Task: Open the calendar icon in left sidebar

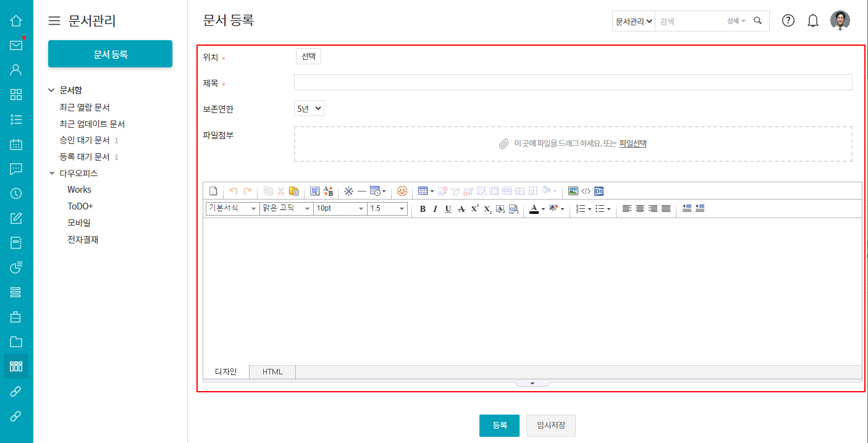Action: tap(16, 145)
